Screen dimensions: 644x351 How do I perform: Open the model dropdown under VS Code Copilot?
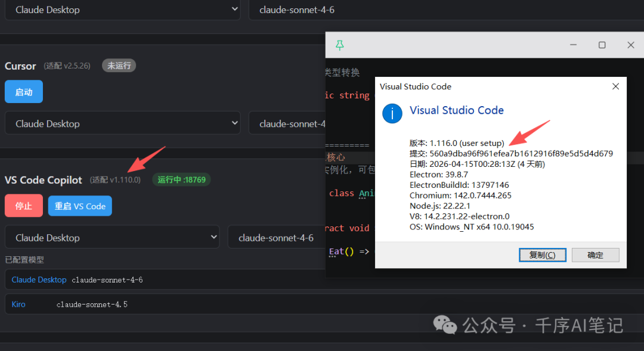276,237
